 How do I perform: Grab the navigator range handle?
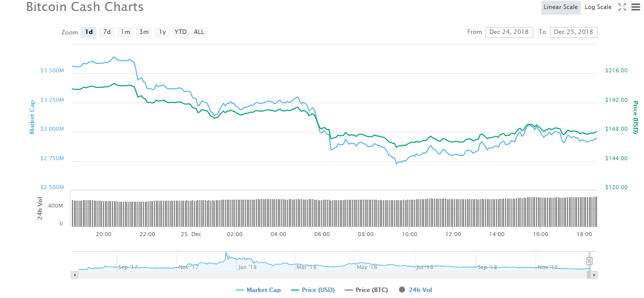click(590, 261)
